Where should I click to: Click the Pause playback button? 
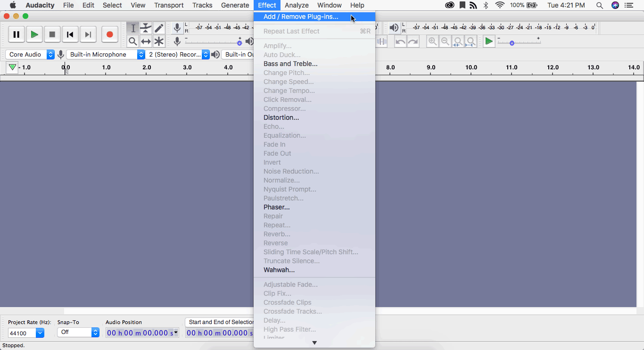click(16, 34)
